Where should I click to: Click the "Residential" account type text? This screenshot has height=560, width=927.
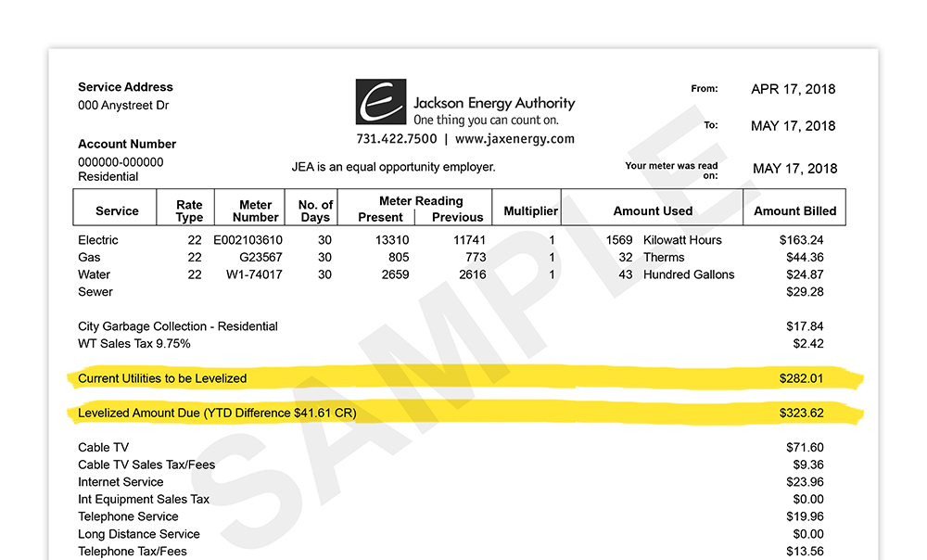point(108,177)
